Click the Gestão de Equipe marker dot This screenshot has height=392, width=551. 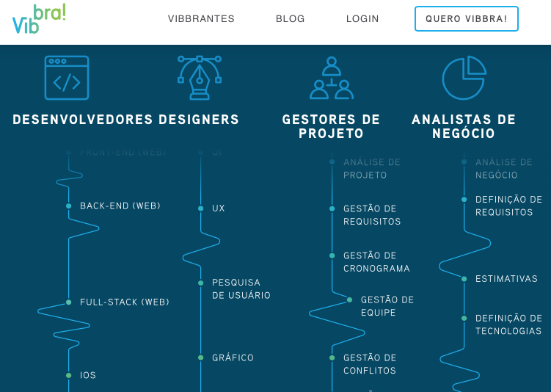point(349,300)
